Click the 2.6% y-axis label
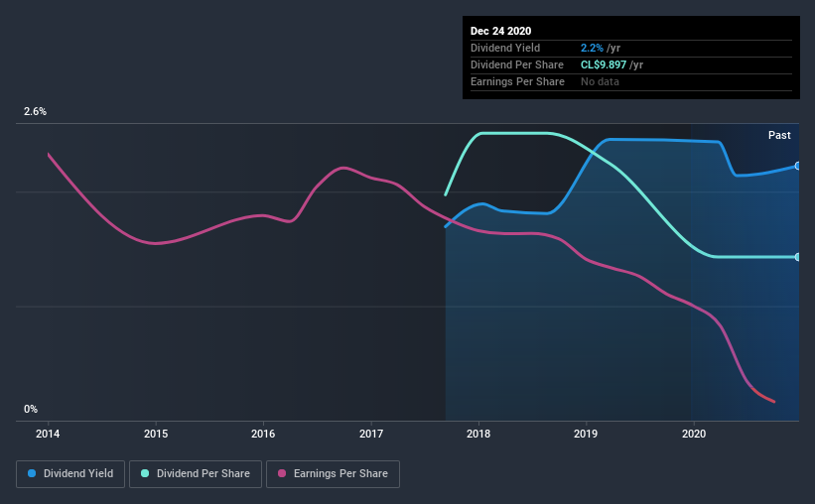Image resolution: width=815 pixels, height=504 pixels. pyautogui.click(x=35, y=111)
